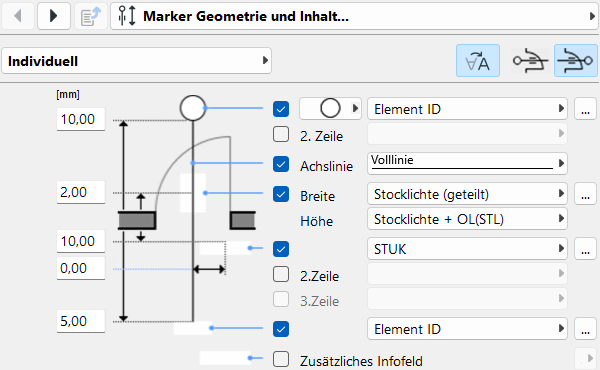Enable the Zusätzliches Infofeld checkbox
Viewport: 600px width, 370px height.
pyautogui.click(x=281, y=359)
